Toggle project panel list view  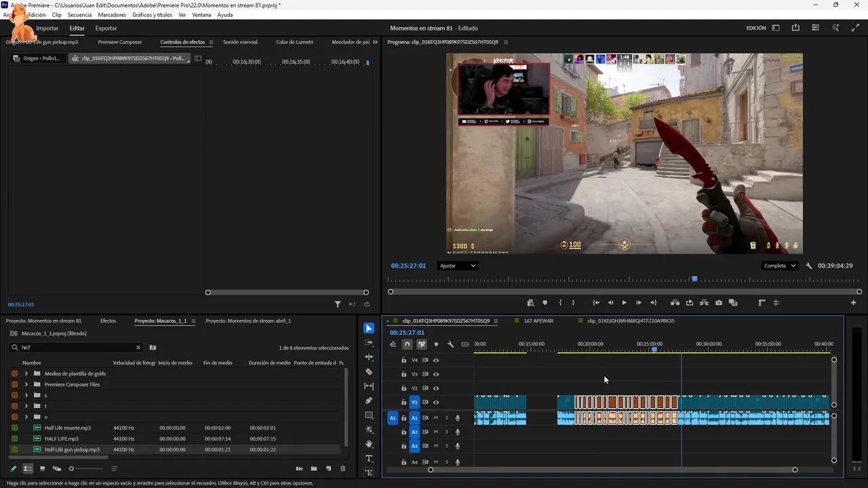pos(28,468)
